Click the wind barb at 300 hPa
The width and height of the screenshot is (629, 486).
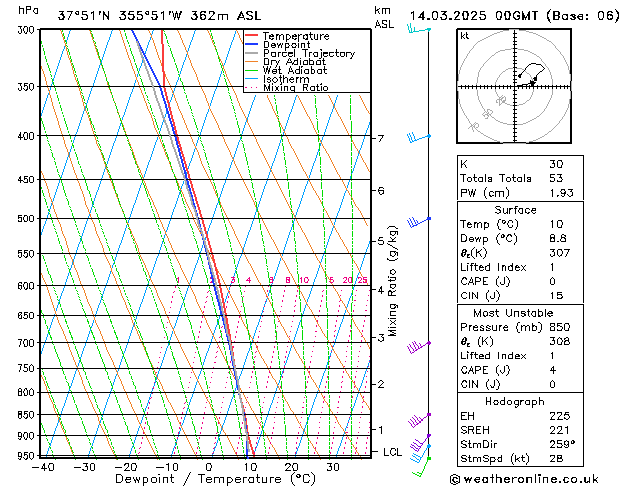pyautogui.click(x=419, y=29)
